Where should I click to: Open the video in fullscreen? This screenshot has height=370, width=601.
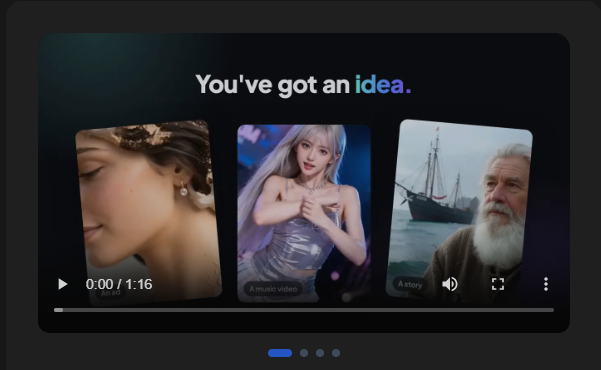coord(498,284)
